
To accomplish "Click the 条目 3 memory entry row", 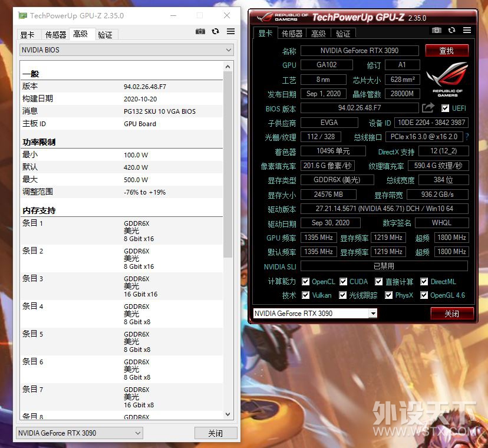I will 121,286.
